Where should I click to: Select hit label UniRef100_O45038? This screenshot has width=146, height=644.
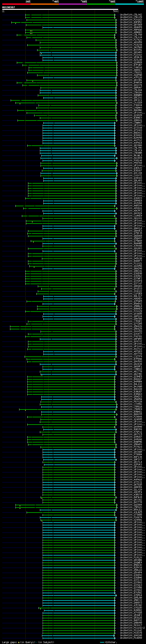131,259
